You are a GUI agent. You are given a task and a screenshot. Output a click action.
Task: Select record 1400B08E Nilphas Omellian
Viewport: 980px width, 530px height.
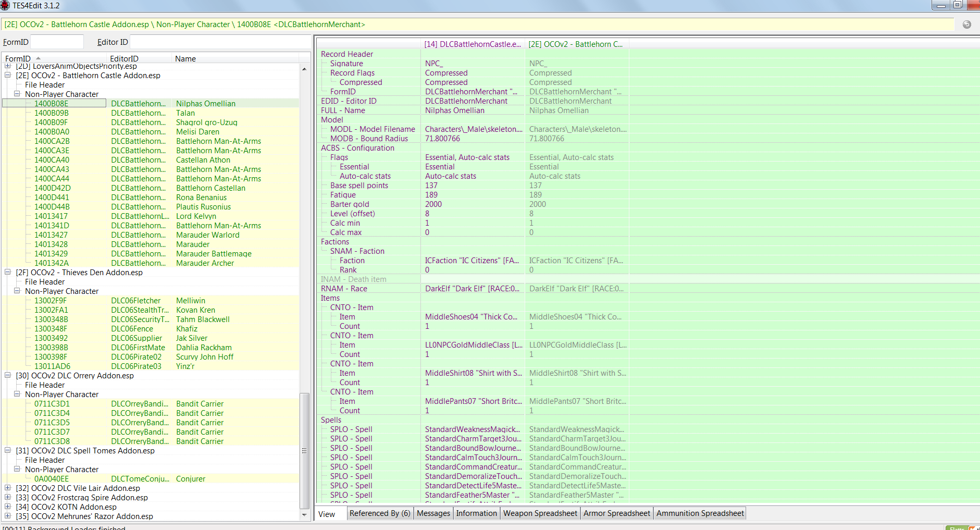pyautogui.click(x=151, y=103)
